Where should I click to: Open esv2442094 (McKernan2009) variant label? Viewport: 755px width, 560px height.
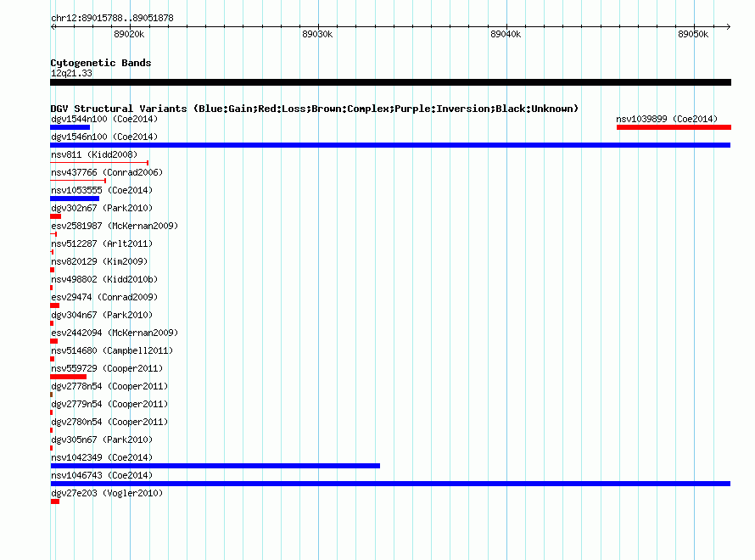tap(115, 333)
